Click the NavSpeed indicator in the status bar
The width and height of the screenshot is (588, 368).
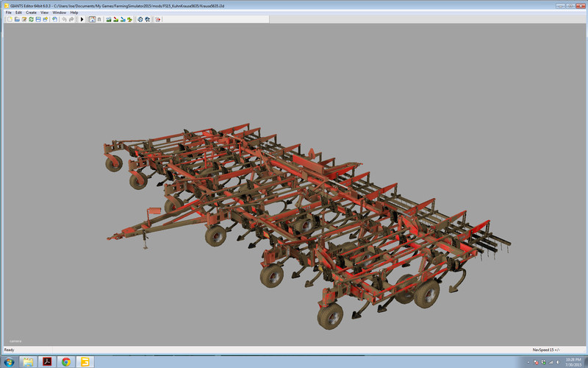click(546, 350)
